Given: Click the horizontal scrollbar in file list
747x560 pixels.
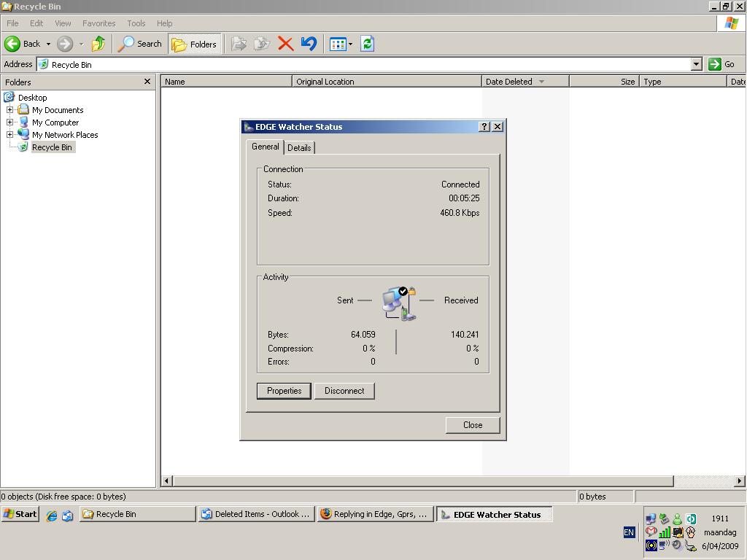Looking at the screenshot, I should pyautogui.click(x=423, y=481).
